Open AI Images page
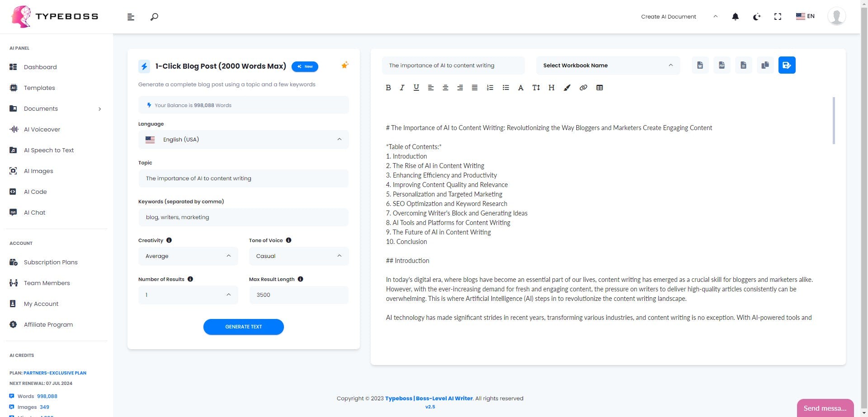Image resolution: width=868 pixels, height=417 pixels. coord(38,171)
